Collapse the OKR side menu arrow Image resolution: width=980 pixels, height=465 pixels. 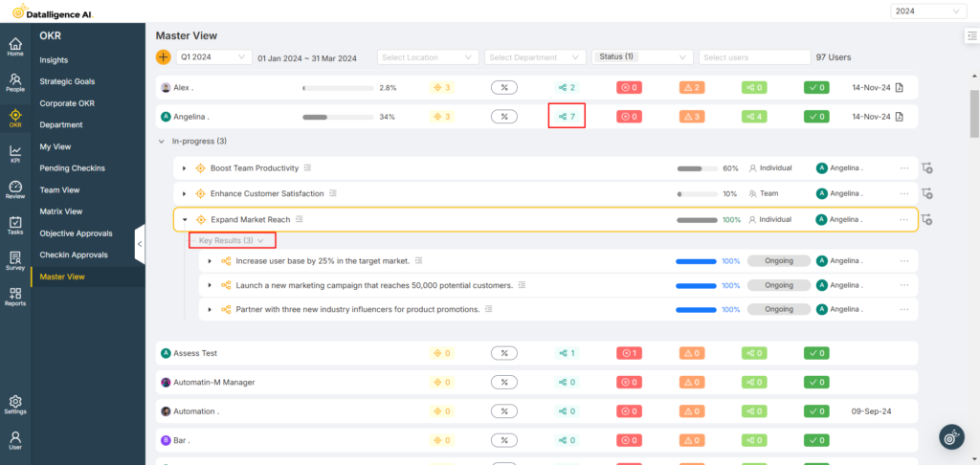(x=140, y=244)
